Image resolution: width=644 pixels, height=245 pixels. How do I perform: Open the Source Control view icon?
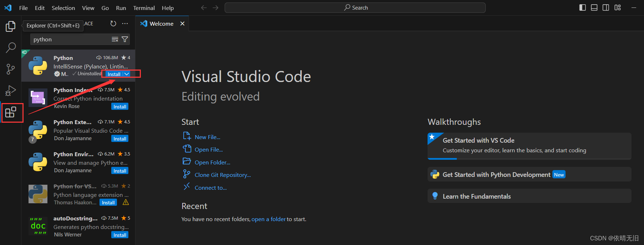click(11, 69)
